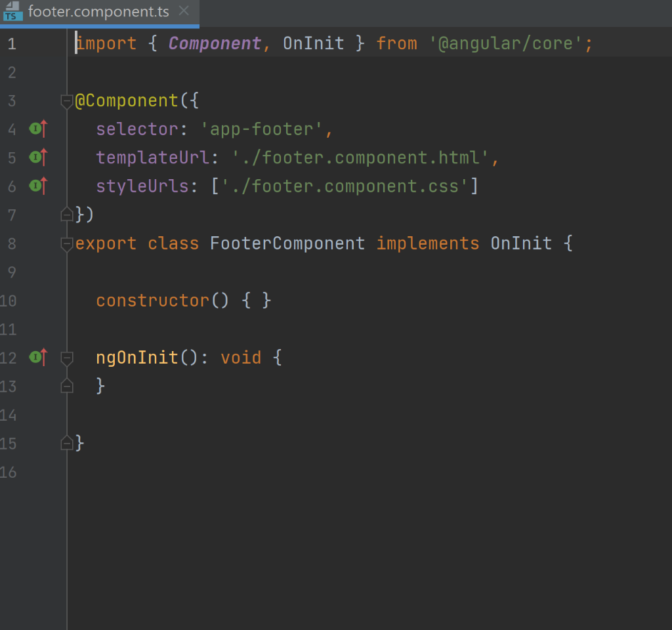The image size is (672, 630).
Task: Click 'OnInit' in the import statement
Action: [313, 43]
